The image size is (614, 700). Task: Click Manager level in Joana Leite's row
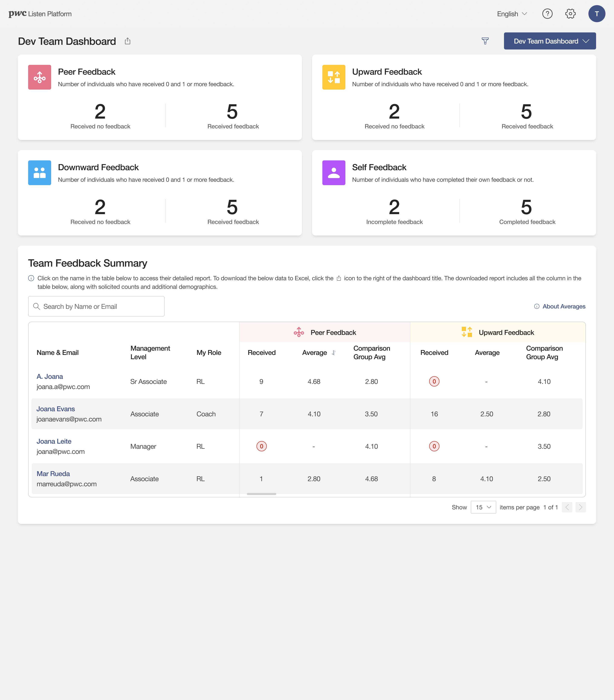(x=143, y=446)
